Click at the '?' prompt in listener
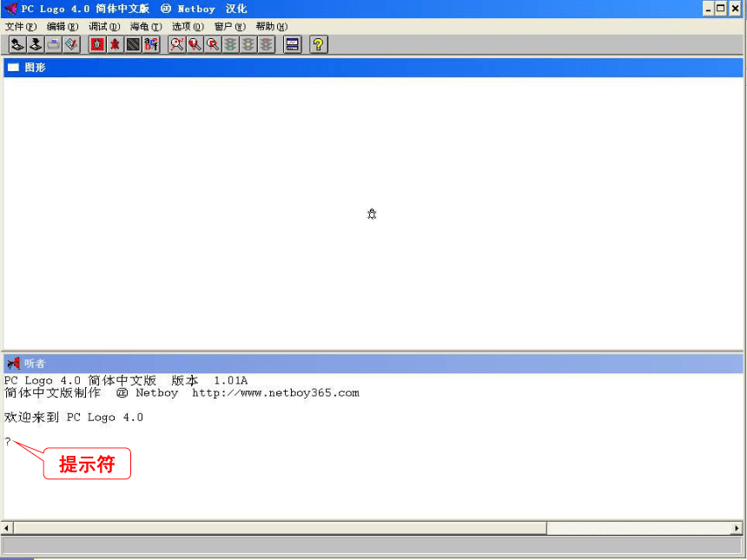 [8, 441]
